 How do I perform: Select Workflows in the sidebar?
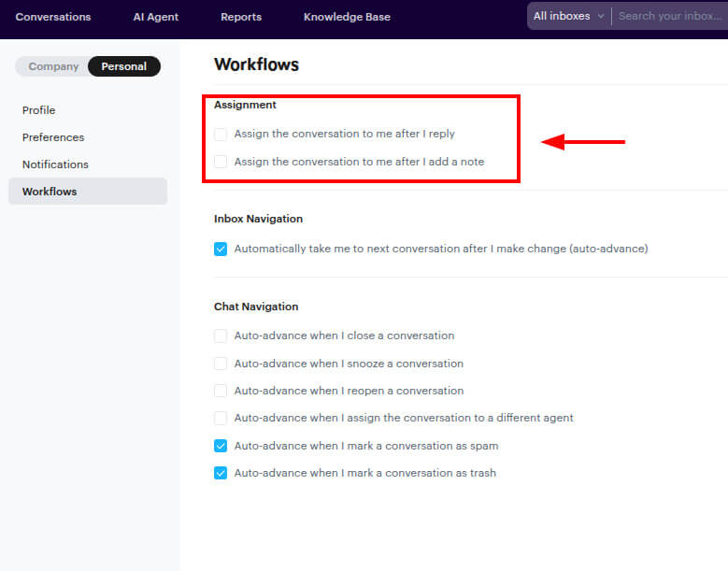pyautogui.click(x=88, y=192)
